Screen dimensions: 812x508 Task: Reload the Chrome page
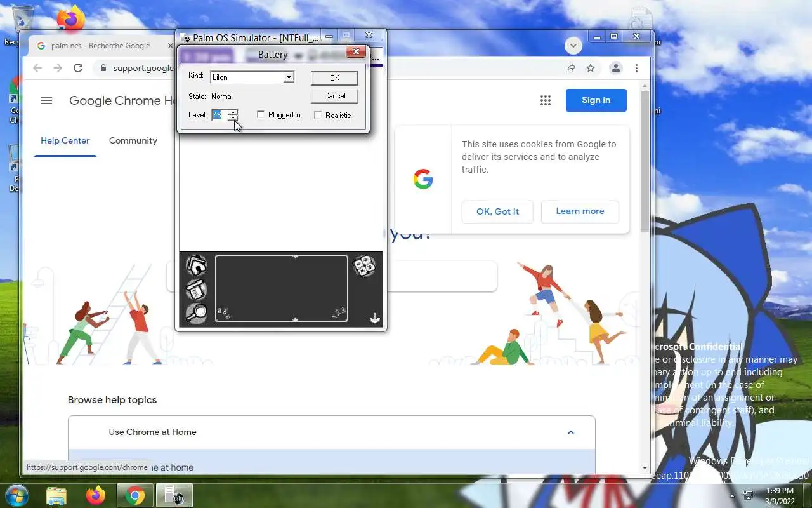pos(78,68)
